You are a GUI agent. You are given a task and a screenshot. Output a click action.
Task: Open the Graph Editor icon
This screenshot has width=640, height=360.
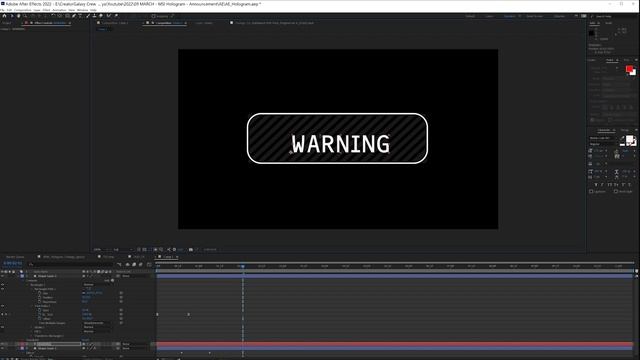149,264
